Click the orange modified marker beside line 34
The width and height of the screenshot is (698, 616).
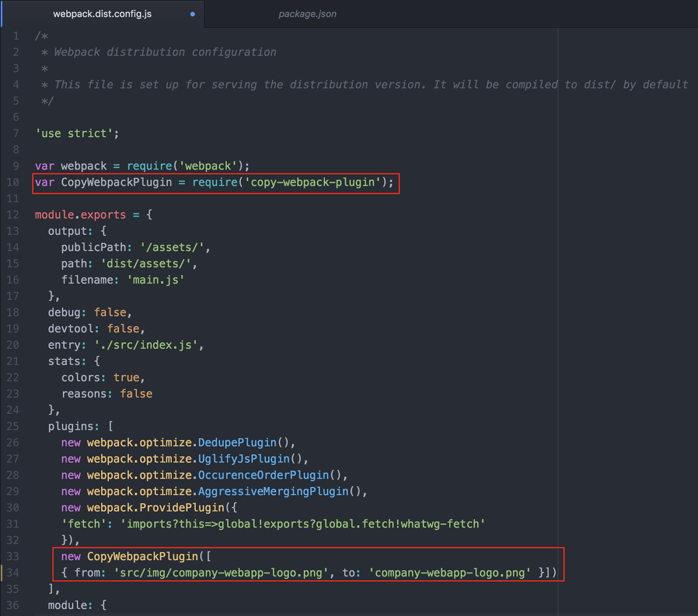click(x=3, y=572)
